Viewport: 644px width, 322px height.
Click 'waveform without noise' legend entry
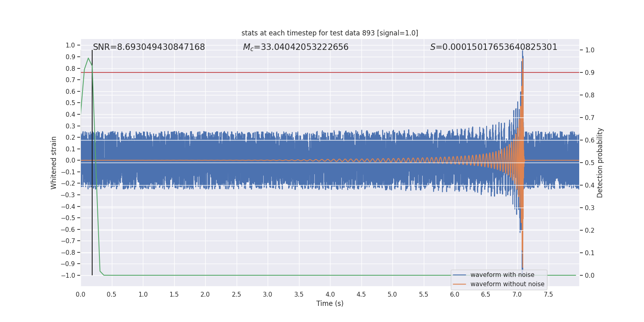coord(507,284)
